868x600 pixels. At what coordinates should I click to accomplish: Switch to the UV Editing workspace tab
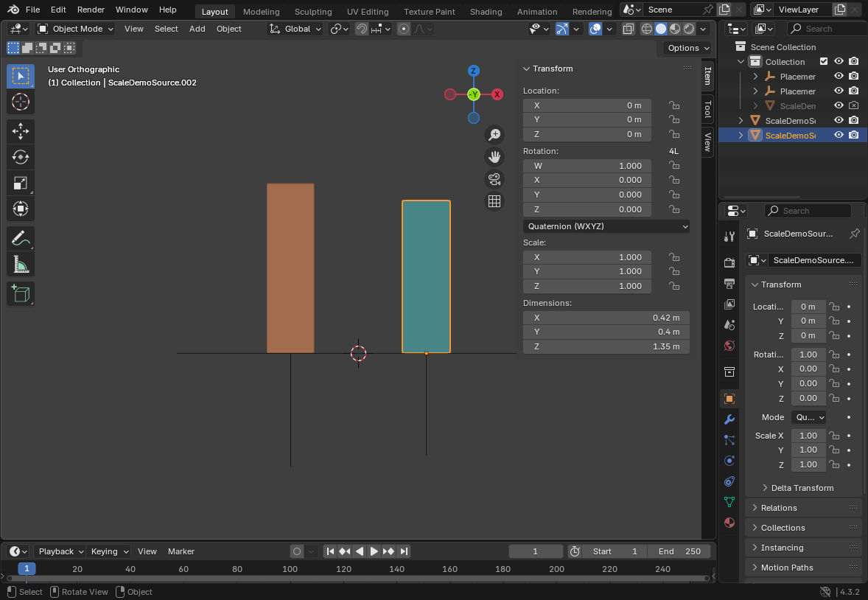pyautogui.click(x=368, y=11)
